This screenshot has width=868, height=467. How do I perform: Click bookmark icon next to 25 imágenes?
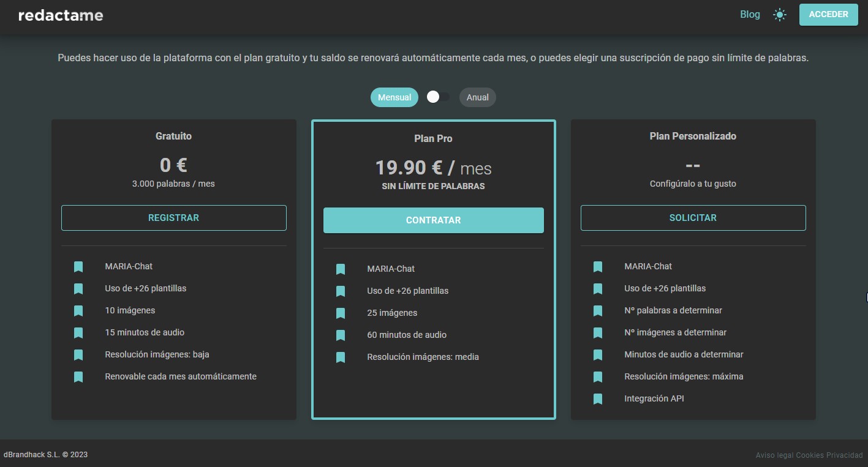[x=341, y=313]
